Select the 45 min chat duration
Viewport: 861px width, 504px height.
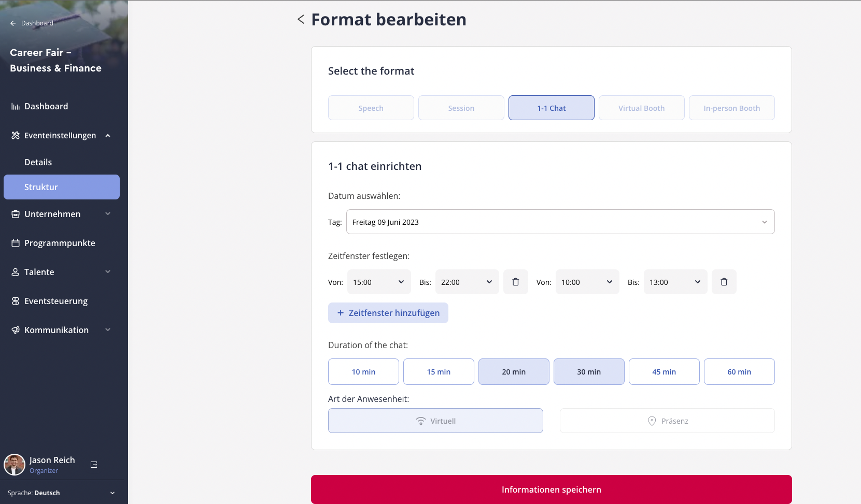pos(664,372)
